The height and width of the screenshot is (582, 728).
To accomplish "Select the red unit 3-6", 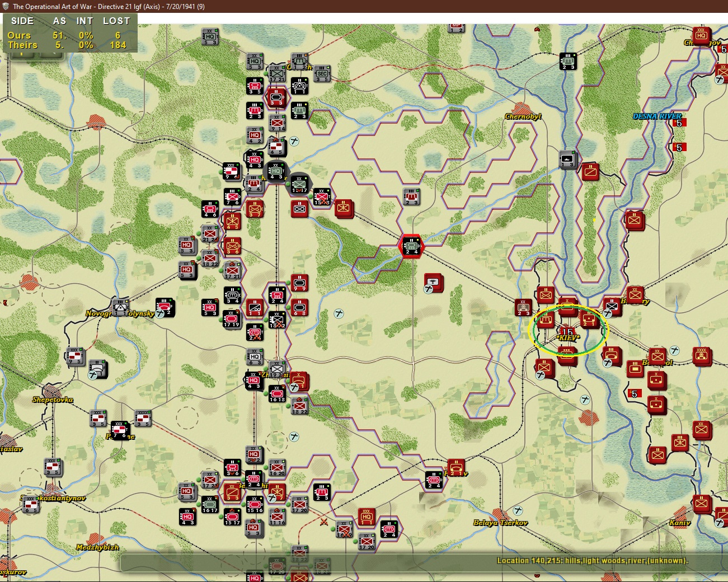I will pyautogui.click(x=232, y=246).
